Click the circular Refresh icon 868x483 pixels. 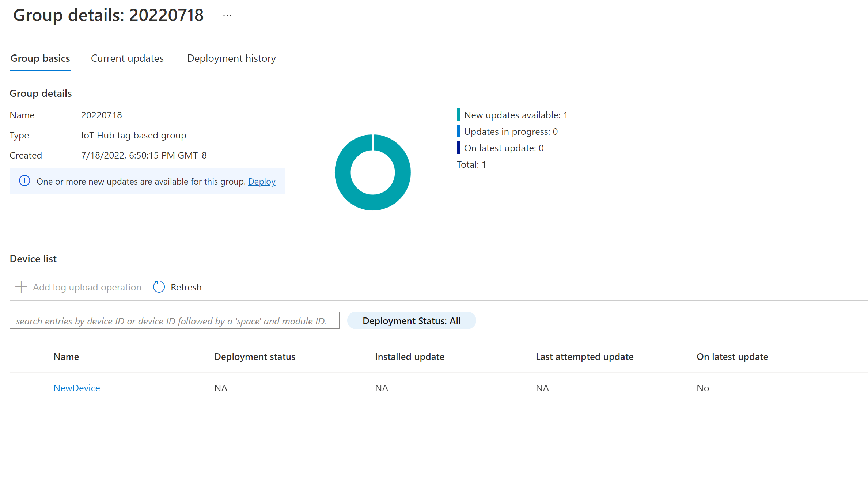pos(159,287)
